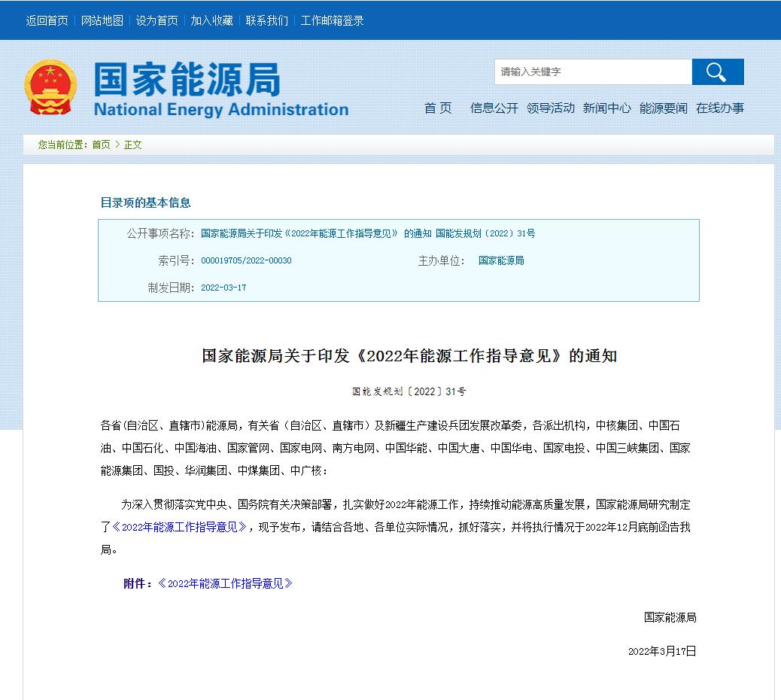
Task: Click the 国家能源局 National Energy Administration banner title
Action: click(221, 89)
